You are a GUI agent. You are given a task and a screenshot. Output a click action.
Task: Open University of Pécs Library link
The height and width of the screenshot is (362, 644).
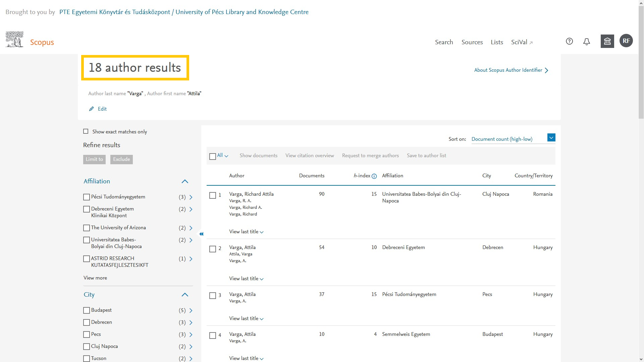click(x=184, y=12)
